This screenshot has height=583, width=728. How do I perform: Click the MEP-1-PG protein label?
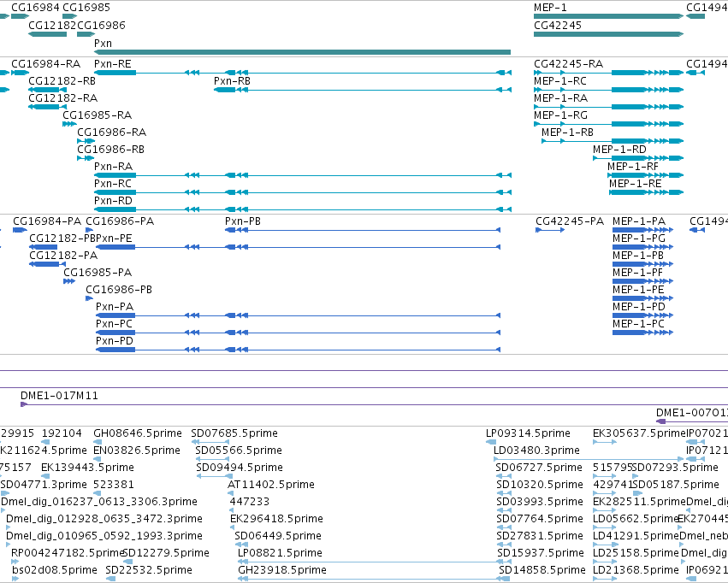tap(639, 238)
